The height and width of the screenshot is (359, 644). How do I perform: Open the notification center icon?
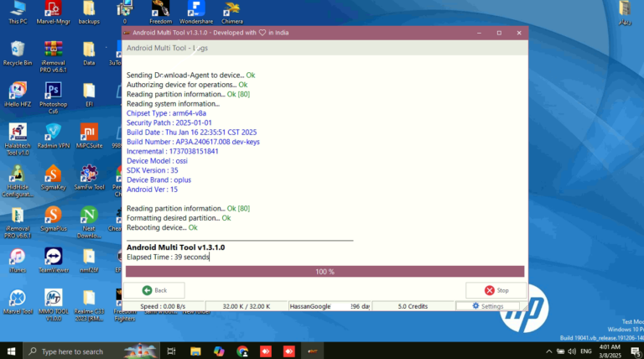click(635, 351)
